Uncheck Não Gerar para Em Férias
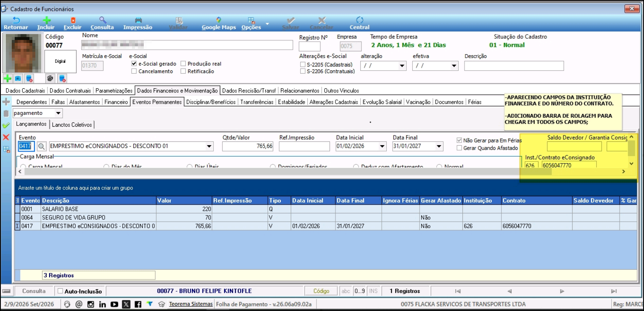Screen dimensions: 644x311 click(459, 141)
